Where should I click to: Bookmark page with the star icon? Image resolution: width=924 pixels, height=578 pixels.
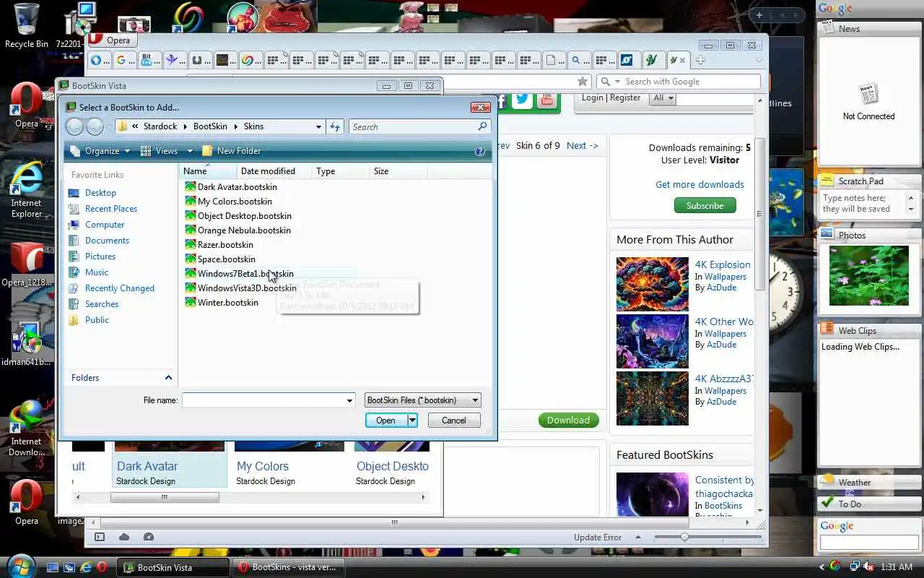[583, 82]
